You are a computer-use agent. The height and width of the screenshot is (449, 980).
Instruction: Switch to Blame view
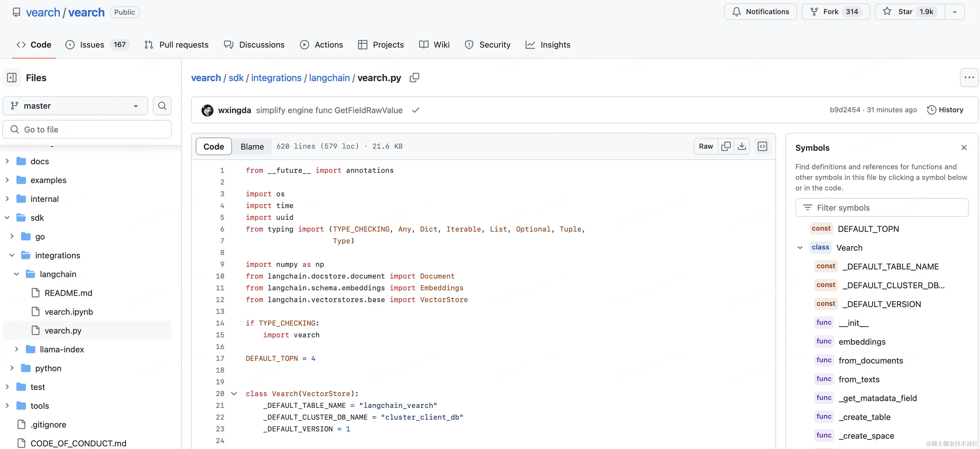coord(252,146)
